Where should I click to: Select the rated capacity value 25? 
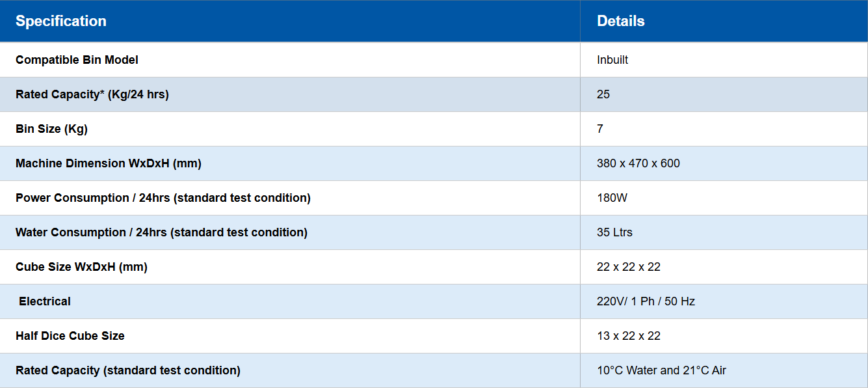(603, 94)
